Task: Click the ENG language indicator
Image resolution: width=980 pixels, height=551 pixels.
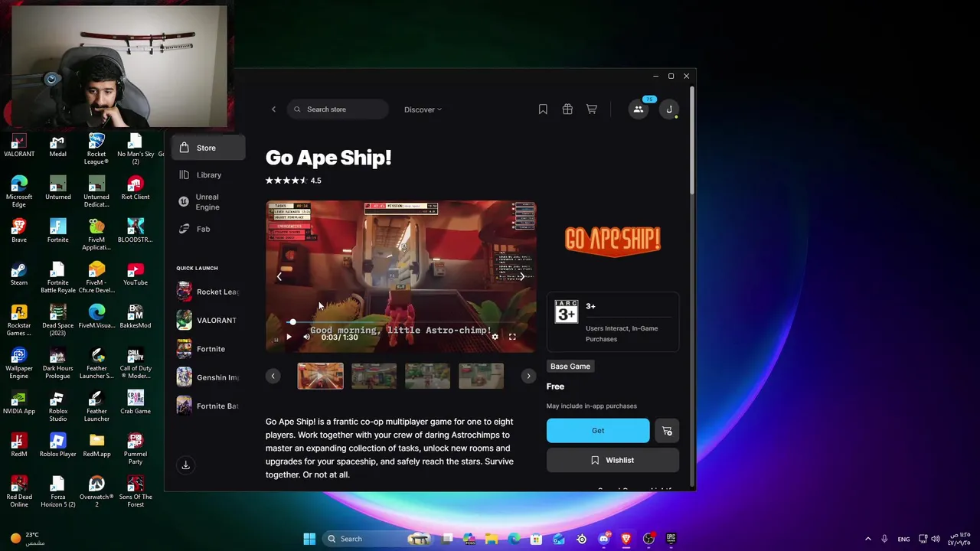Action: coord(903,539)
